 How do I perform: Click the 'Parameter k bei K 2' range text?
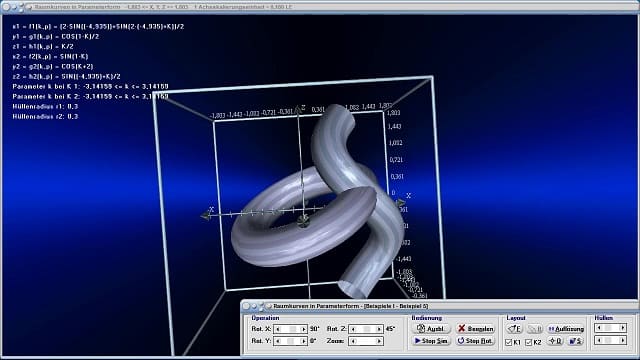coord(90,96)
